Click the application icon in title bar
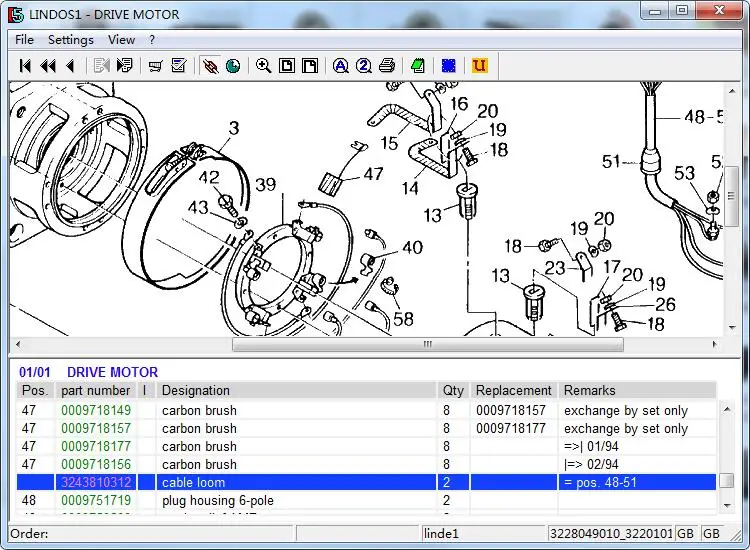The height and width of the screenshot is (550, 750). coord(16,14)
